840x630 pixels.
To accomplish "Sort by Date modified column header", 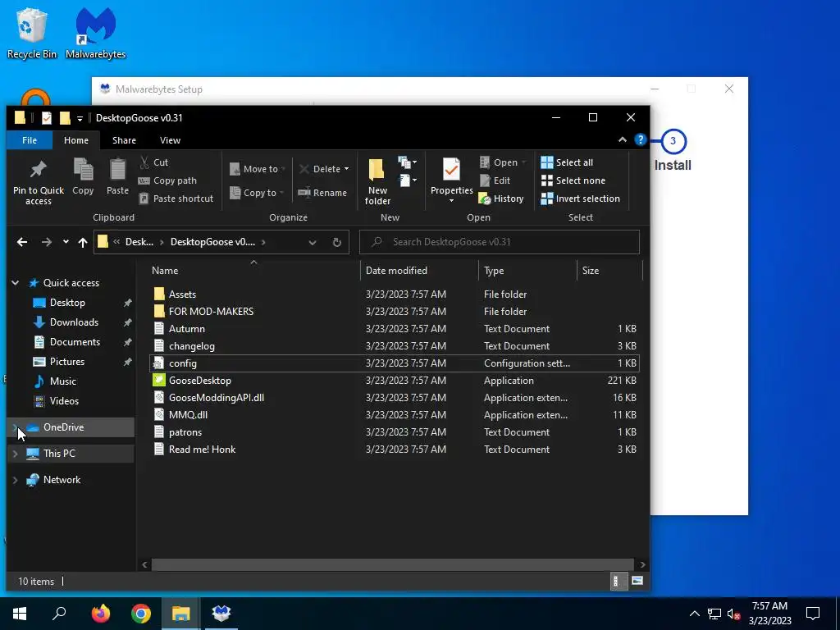I will click(419, 271).
